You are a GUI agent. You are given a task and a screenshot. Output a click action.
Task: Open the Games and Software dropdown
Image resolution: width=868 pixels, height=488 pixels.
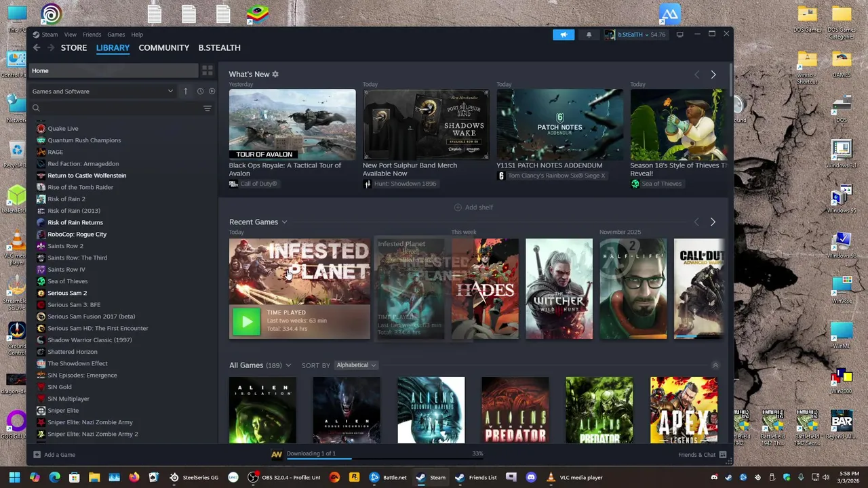(102, 91)
